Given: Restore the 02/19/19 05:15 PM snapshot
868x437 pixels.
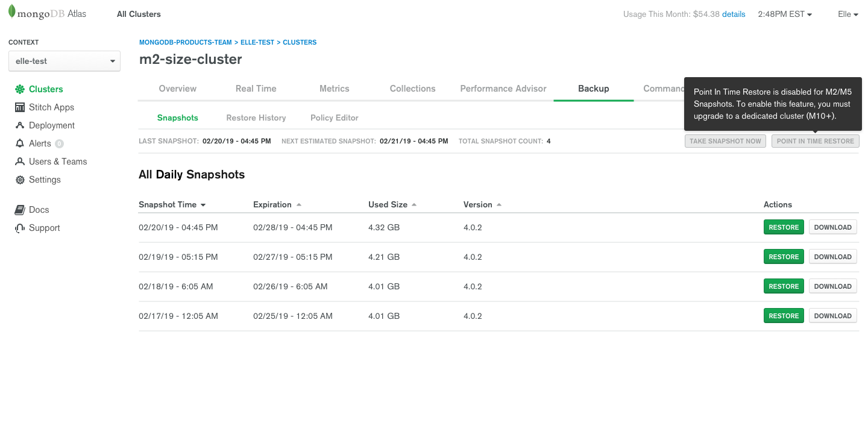Looking at the screenshot, I should 784,257.
